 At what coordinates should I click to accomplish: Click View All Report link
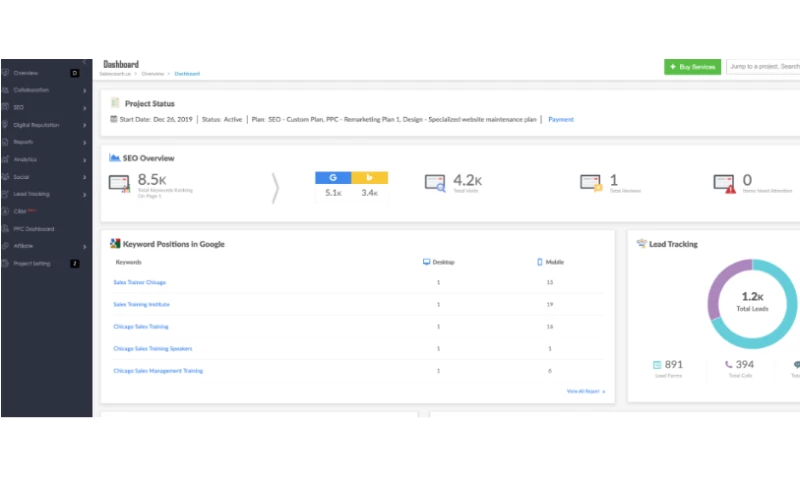click(x=585, y=391)
